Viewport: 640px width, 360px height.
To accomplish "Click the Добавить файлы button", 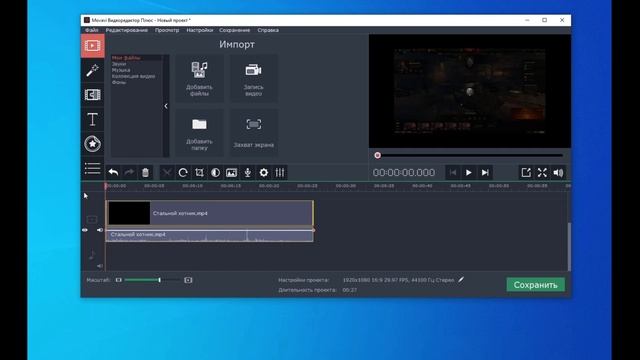I will [x=200, y=78].
